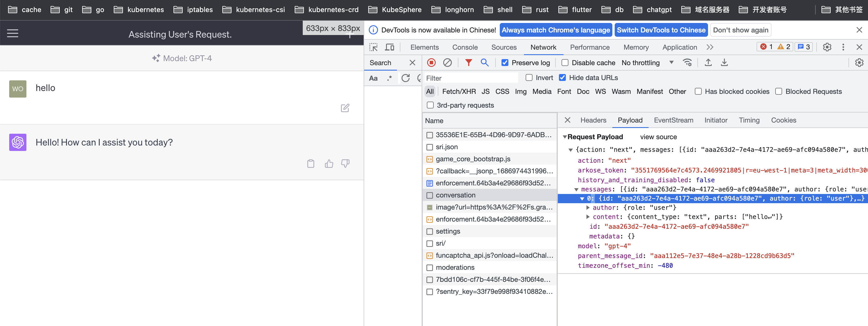868x326 pixels.
Task: Open the hamburger sidebar menu
Action: point(13,33)
